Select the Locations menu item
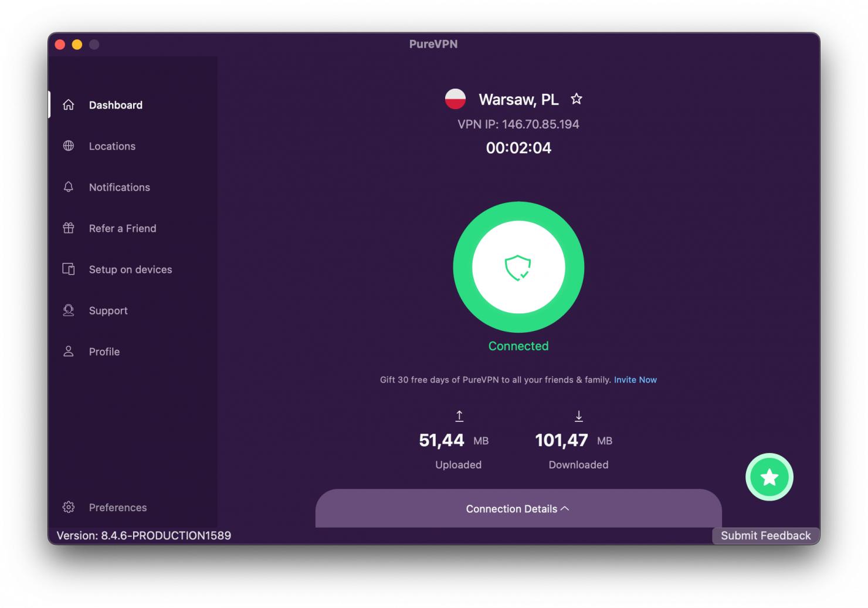 coord(112,146)
